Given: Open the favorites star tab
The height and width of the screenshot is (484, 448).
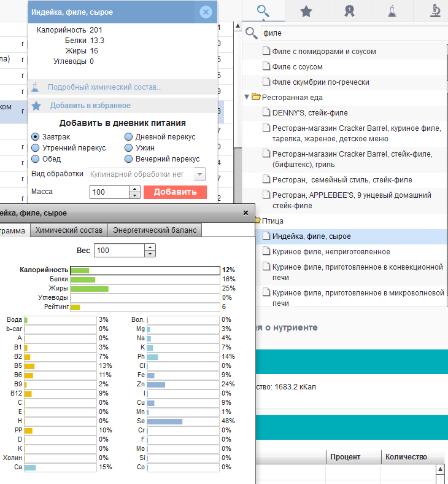Looking at the screenshot, I should click(x=306, y=10).
